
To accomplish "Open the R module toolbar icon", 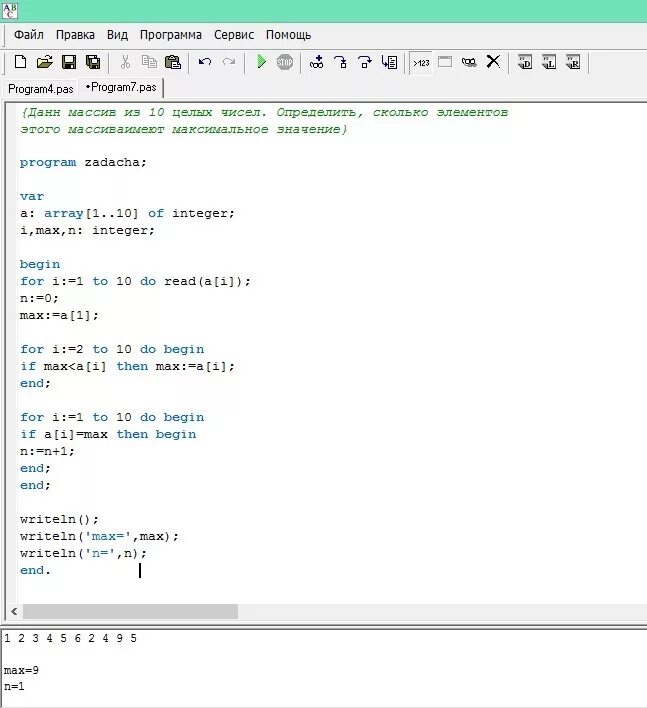I will 573,62.
